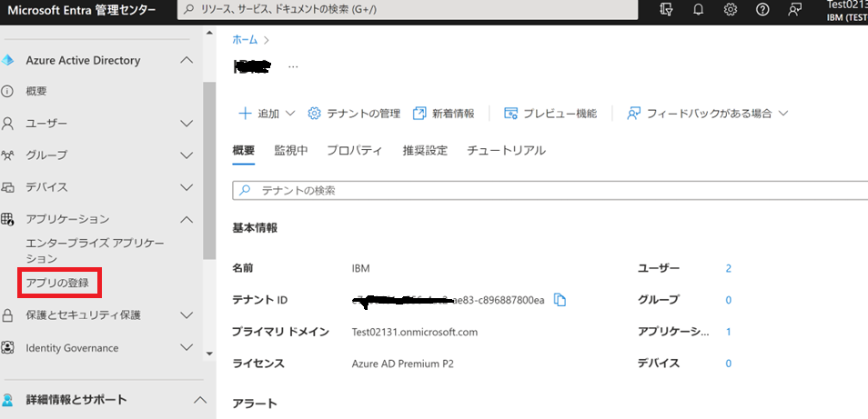Viewport: 868px width, 419px height.
Task: Click the sidebar vertical scrollbar thumb
Action: tap(209, 171)
